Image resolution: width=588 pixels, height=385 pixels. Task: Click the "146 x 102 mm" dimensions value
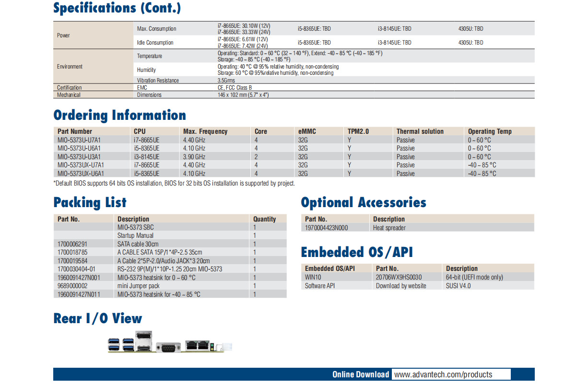(243, 95)
